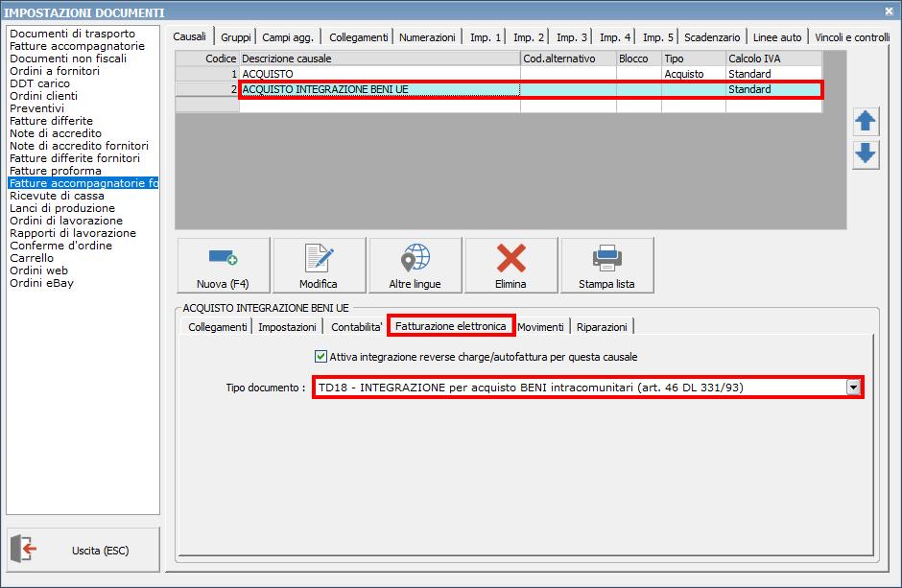Open the Riparazioni sub-tab
This screenshot has width=902, height=588.
point(602,327)
